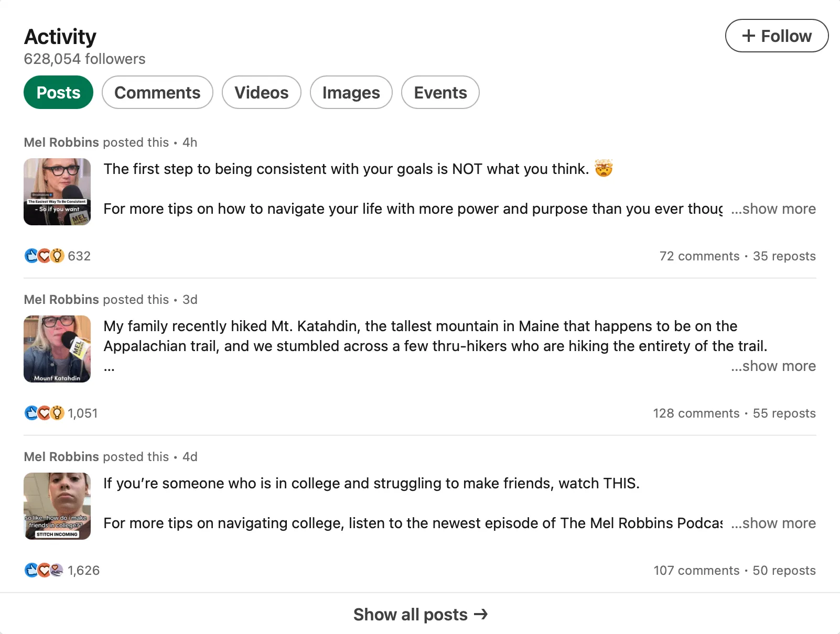The width and height of the screenshot is (840, 634).
Task: Open the 'friends in college' video thumbnail
Action: [x=57, y=506]
